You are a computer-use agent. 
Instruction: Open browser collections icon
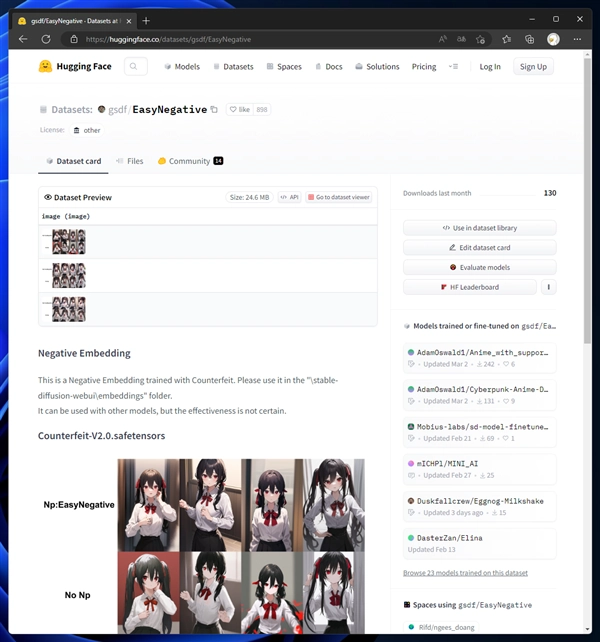530,39
